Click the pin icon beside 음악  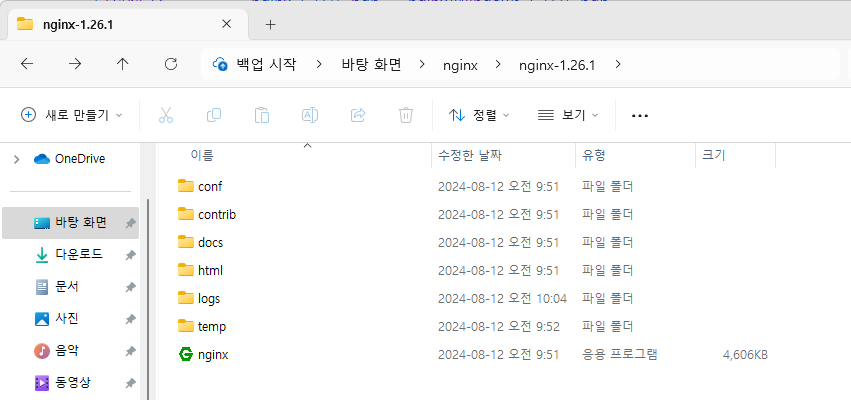(130, 351)
